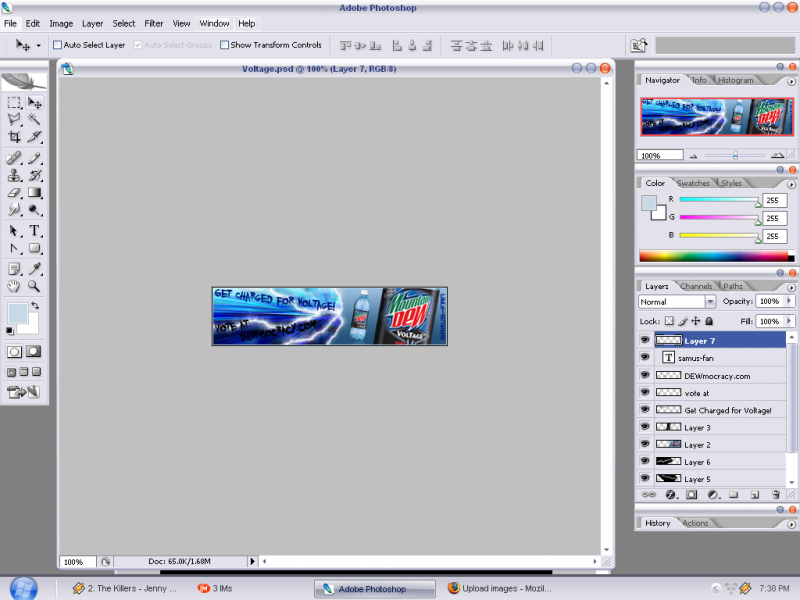Click the Windows Start orb
Image resolution: width=800 pixels, height=600 pixels.
pos(22,588)
